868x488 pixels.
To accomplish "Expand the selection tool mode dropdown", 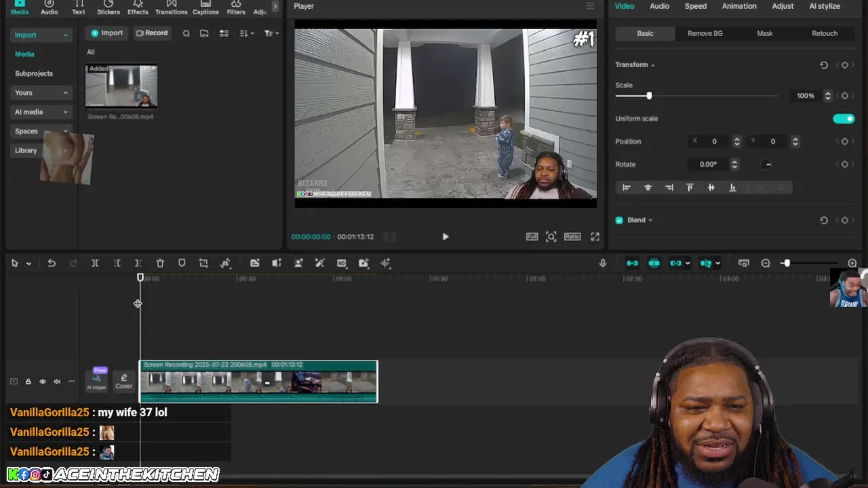I will pos(28,264).
